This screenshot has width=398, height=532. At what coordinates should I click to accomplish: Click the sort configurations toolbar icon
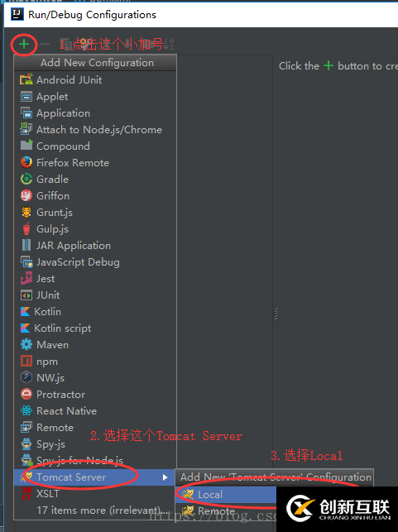pyautogui.click(x=169, y=44)
